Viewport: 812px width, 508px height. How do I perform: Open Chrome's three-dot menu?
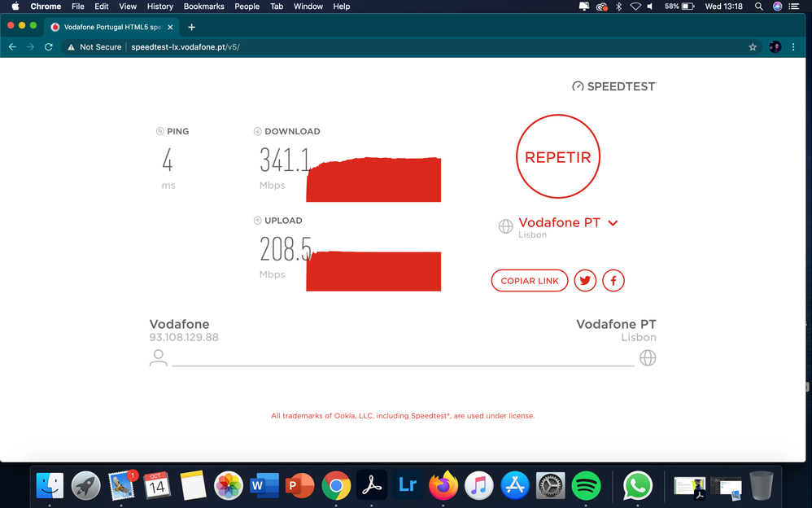tap(793, 46)
